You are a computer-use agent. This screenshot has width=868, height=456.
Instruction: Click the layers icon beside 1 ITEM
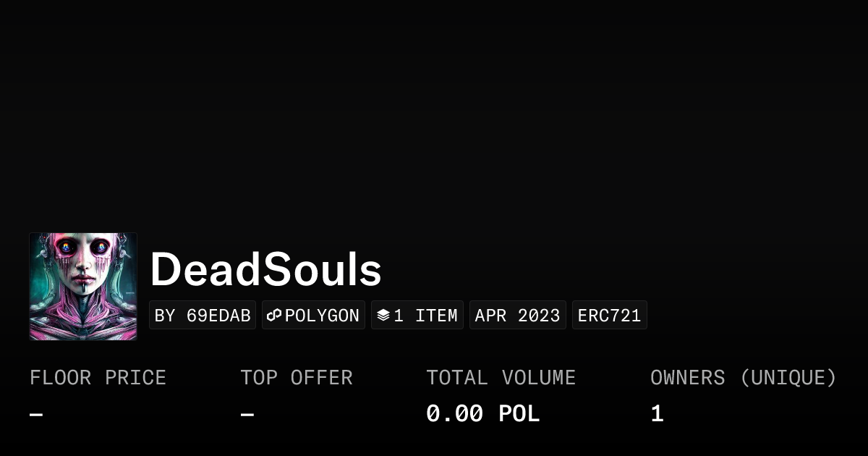point(384,315)
